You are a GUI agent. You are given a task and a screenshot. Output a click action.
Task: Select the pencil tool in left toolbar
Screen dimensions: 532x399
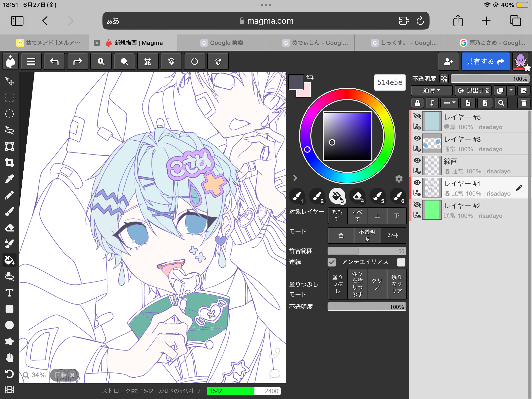(9, 195)
